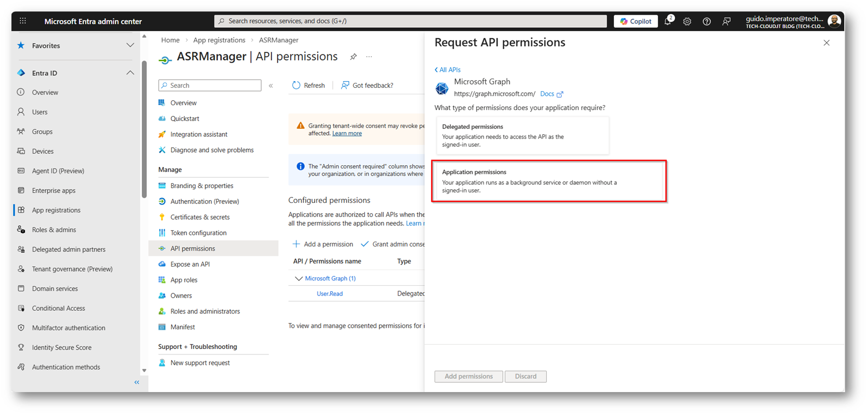Open the portal waffle menu icon
Viewport: 868px width, 415px height.
coord(23,21)
